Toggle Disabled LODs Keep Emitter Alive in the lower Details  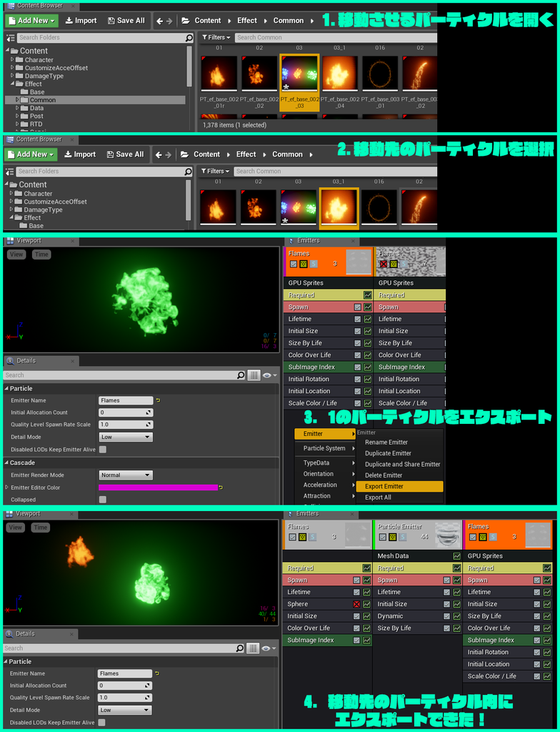click(101, 723)
